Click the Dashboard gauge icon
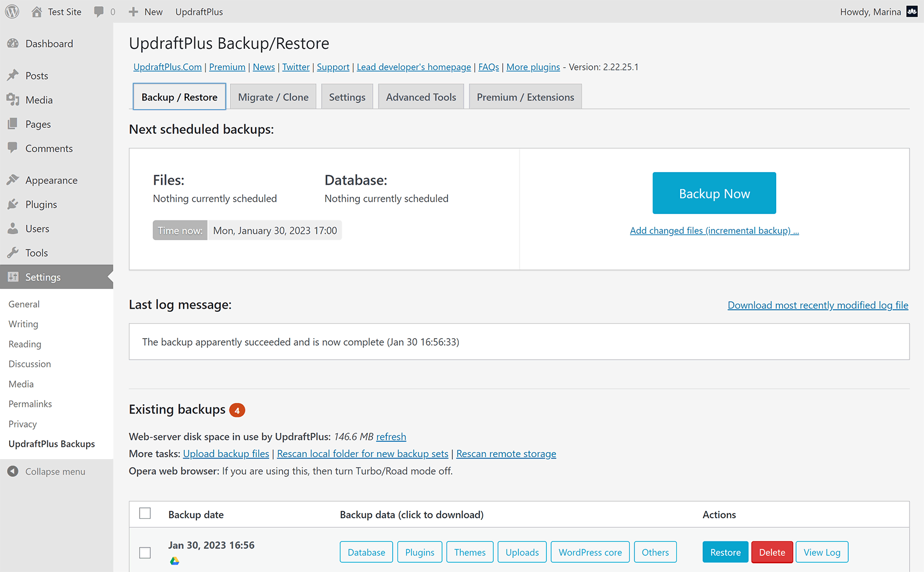Viewport: 924px width, 572px height. pos(13,44)
